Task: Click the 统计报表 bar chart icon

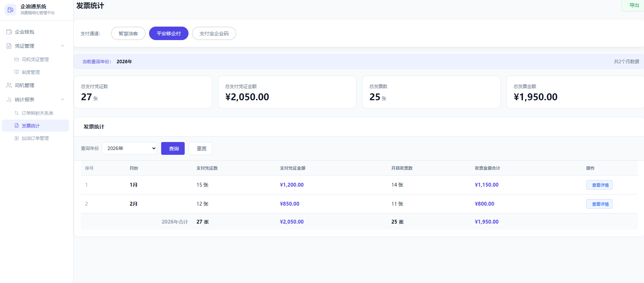Action: [x=9, y=100]
